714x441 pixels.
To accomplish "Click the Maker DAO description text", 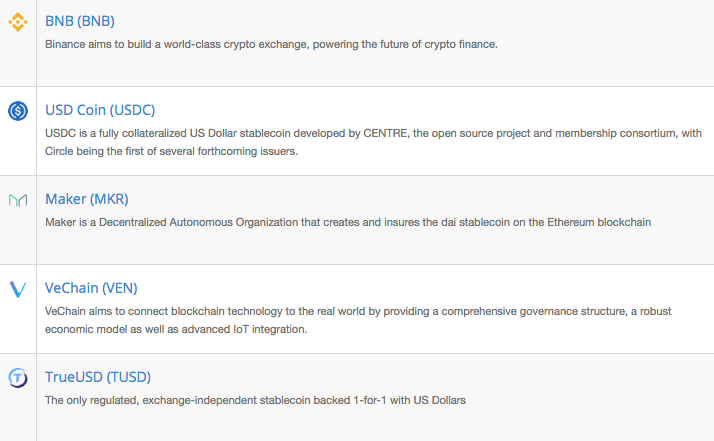I will pos(348,222).
